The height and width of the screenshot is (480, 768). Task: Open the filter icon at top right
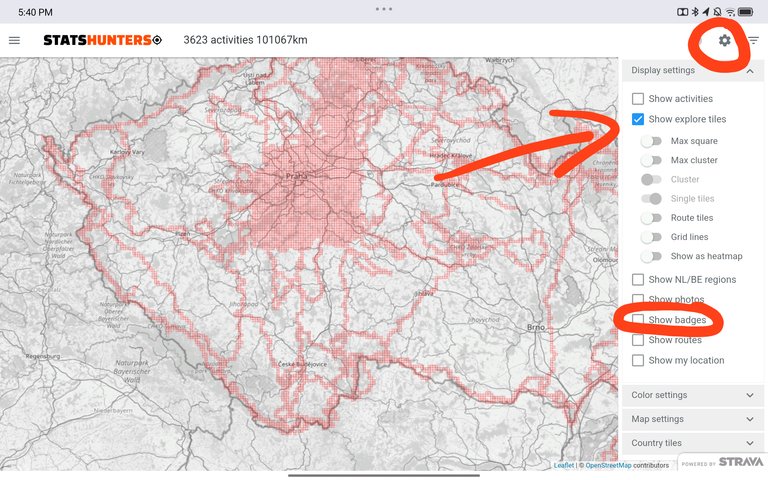point(753,40)
